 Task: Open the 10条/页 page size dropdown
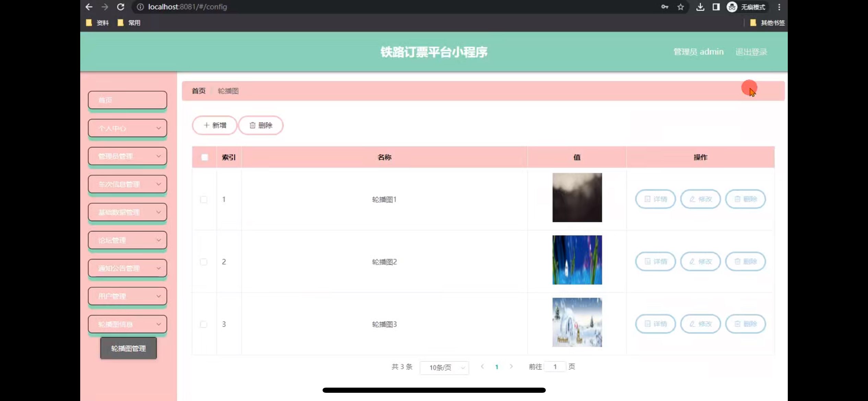coord(444,368)
